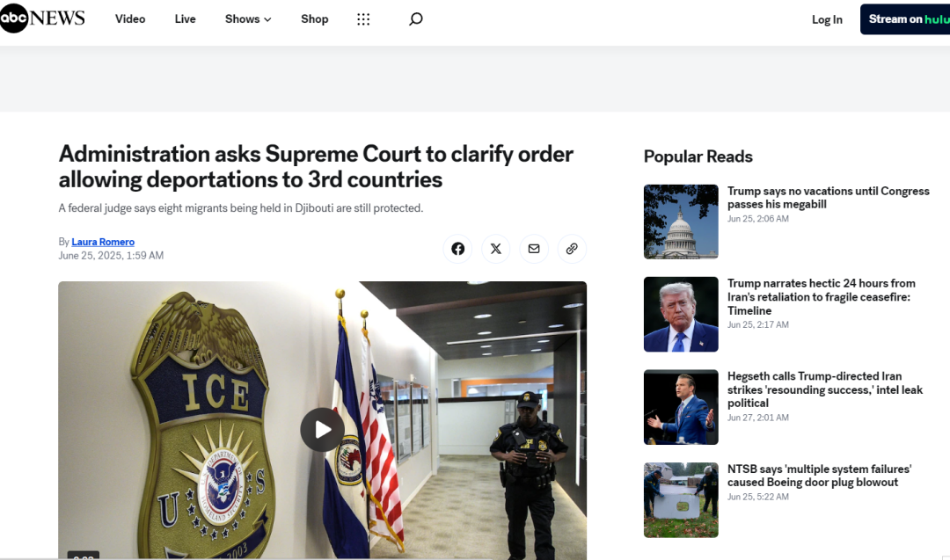The height and width of the screenshot is (560, 950).
Task: Open Hegseth Iran strikes article
Action: (824, 389)
